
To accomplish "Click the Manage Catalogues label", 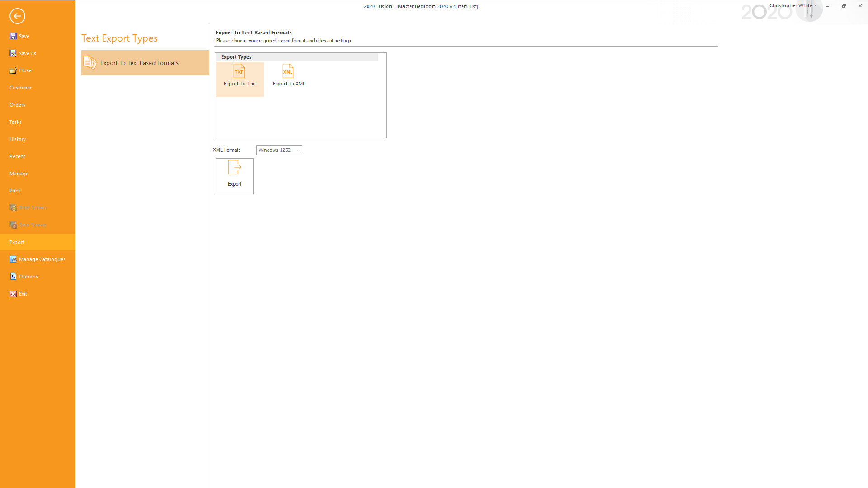I will coord(42,259).
